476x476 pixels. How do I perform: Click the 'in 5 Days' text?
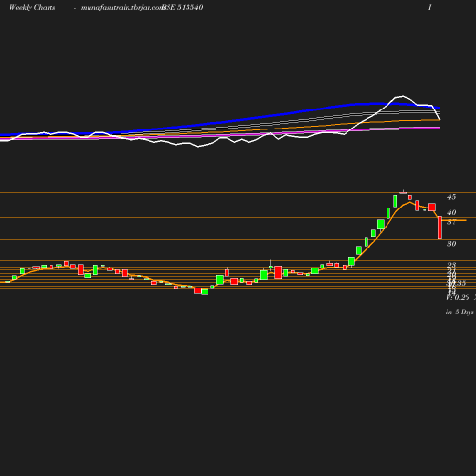tap(460, 312)
